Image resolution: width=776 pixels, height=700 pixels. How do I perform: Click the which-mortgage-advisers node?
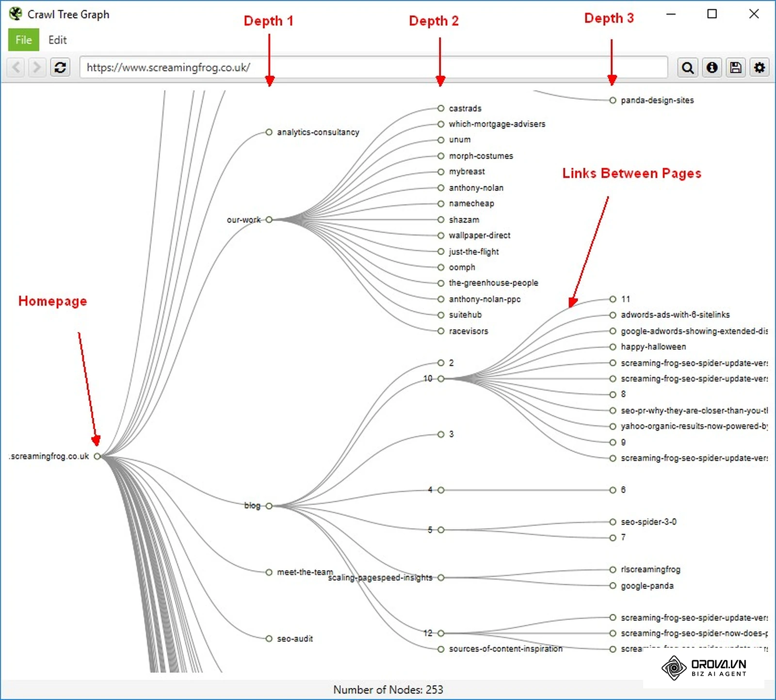441,124
